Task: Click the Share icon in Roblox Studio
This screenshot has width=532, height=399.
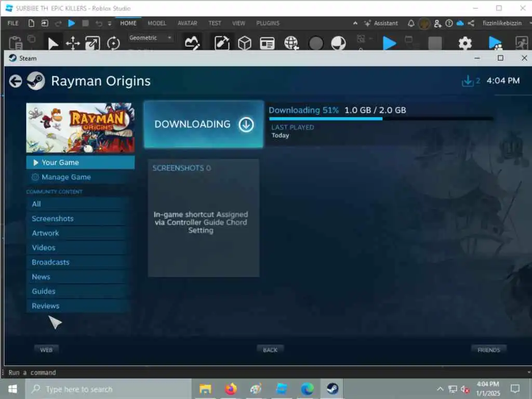Action: [471, 23]
